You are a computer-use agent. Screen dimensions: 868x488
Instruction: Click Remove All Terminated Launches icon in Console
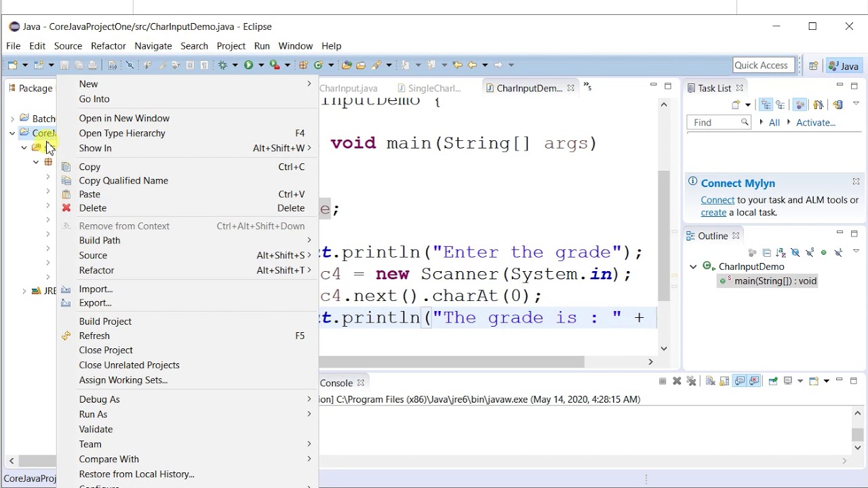pyautogui.click(x=691, y=381)
